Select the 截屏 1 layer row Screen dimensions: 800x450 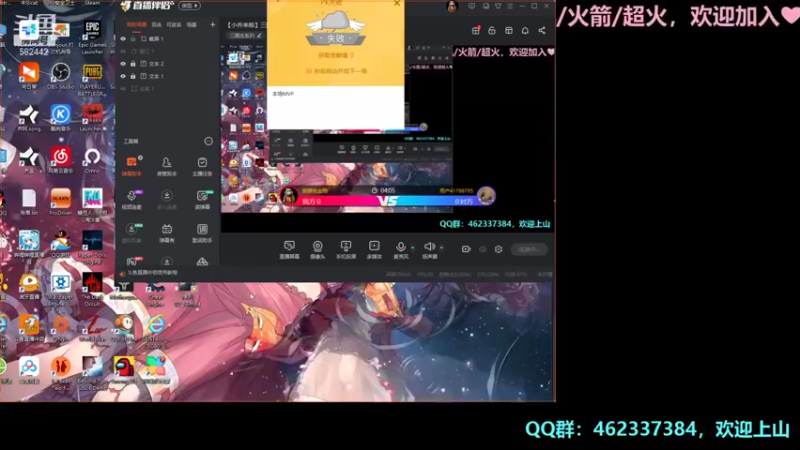[x=169, y=39]
